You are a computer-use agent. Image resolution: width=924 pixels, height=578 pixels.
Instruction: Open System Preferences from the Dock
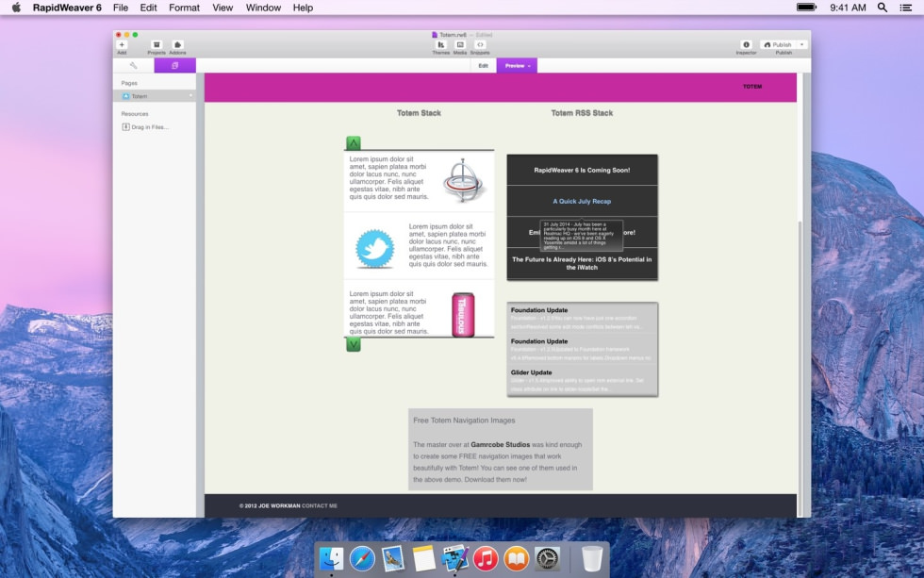point(547,558)
